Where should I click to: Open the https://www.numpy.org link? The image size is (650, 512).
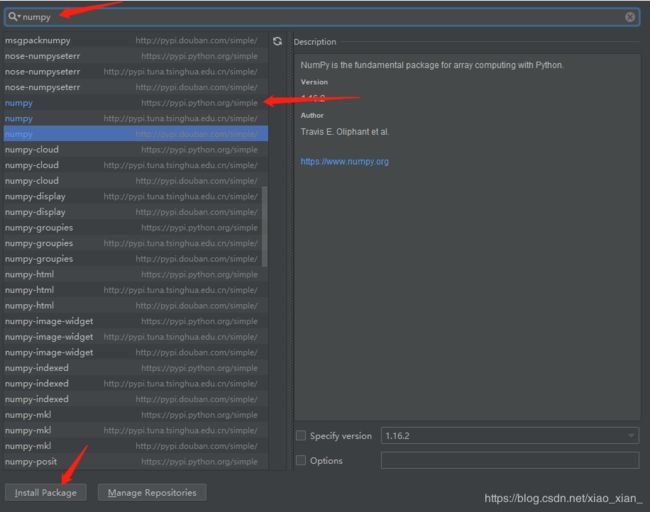coord(344,162)
